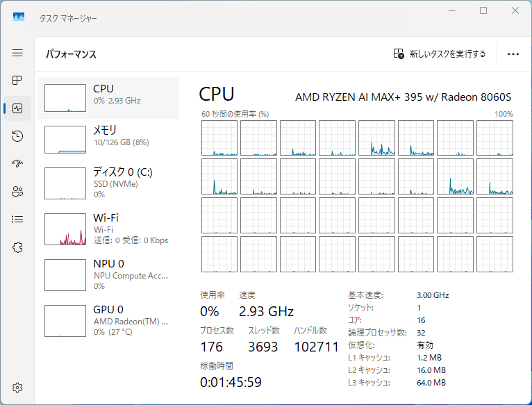Open the three-dot more options menu
This screenshot has width=532, height=405.
click(x=513, y=54)
